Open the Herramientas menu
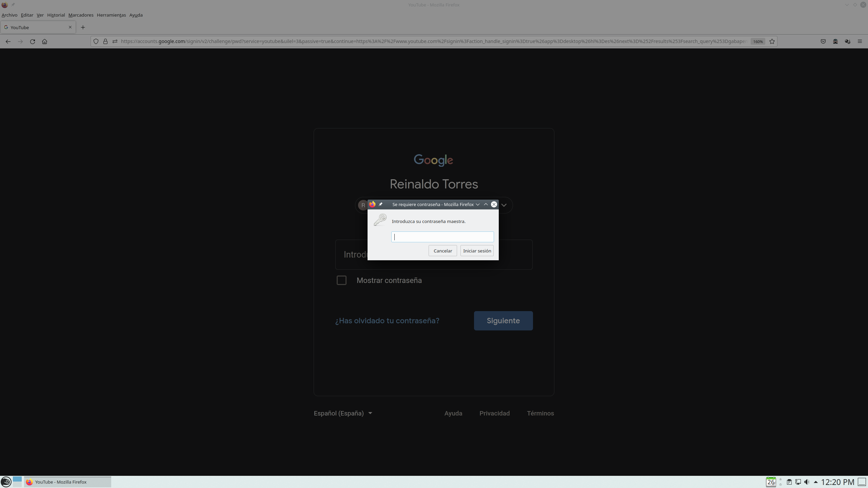Image resolution: width=868 pixels, height=488 pixels. point(111,15)
